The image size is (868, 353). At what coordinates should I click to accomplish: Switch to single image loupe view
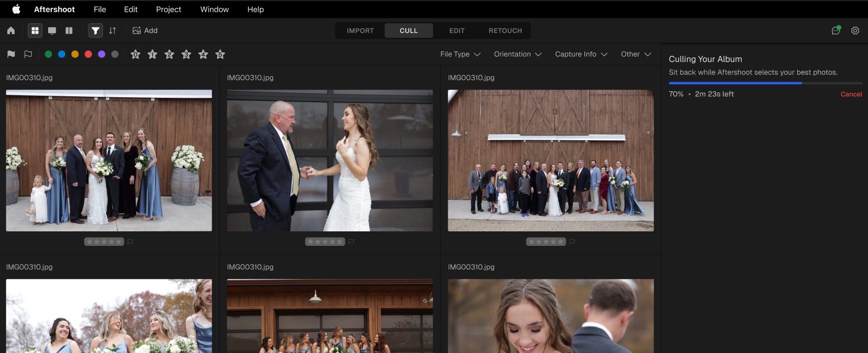[x=52, y=31]
